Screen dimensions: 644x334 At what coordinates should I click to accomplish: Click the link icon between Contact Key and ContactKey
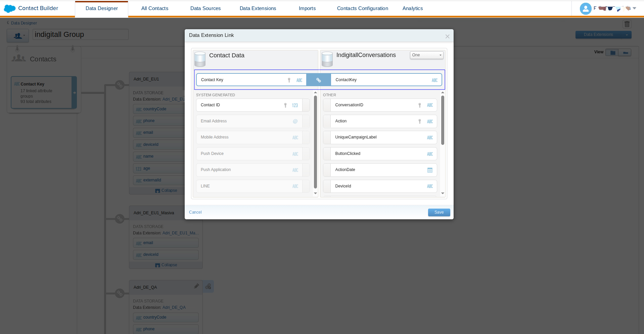coord(318,80)
